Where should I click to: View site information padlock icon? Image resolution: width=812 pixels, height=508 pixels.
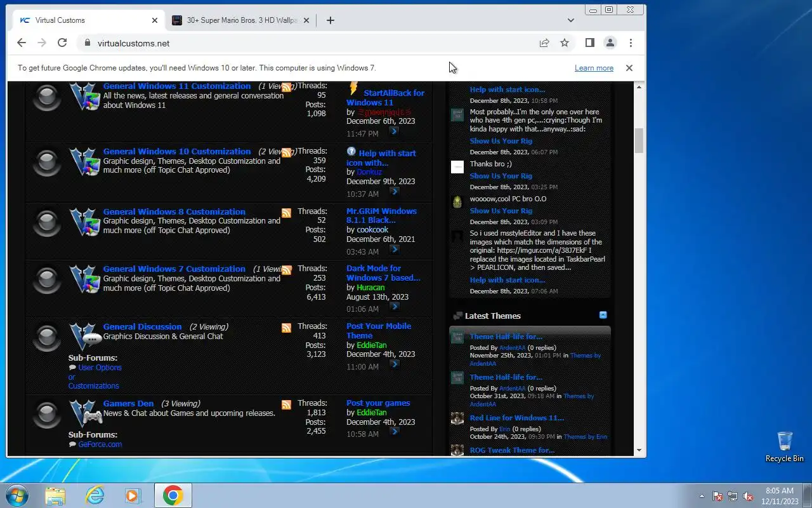pyautogui.click(x=88, y=43)
